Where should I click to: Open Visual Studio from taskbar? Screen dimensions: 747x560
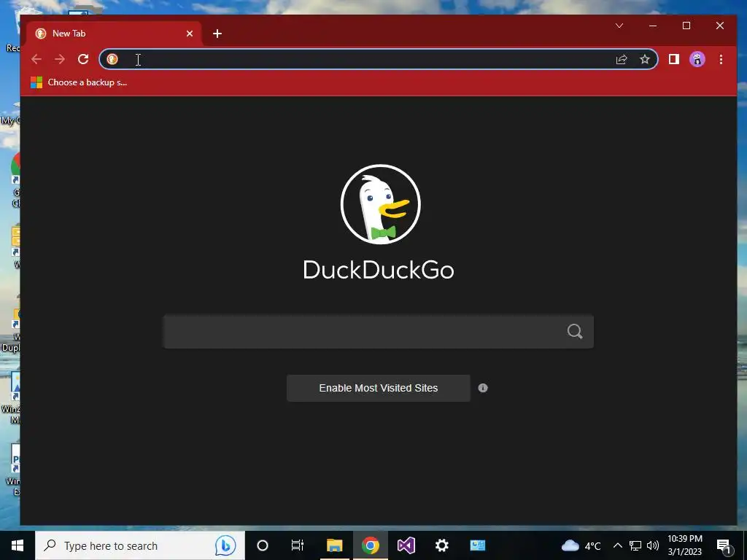tap(406, 545)
